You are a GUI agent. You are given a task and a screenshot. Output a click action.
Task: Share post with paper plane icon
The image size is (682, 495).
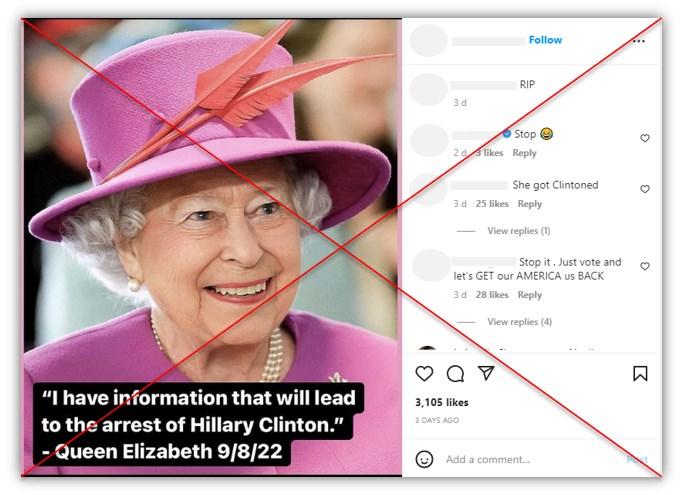(486, 373)
